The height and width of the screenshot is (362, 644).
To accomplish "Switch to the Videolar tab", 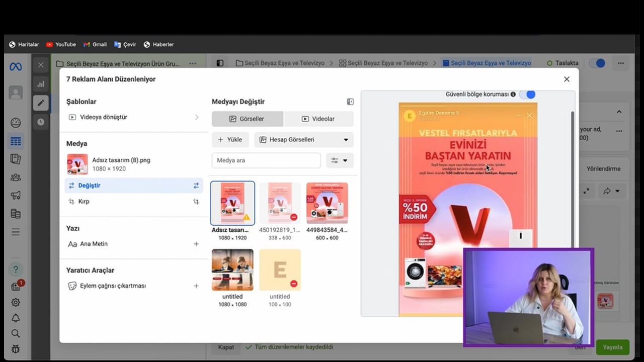I will click(x=319, y=119).
